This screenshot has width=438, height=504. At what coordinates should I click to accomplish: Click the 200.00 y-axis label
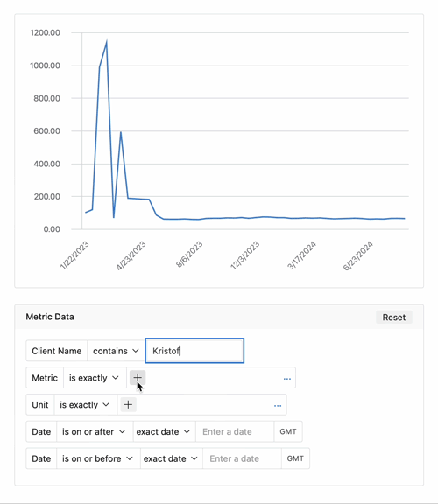[46, 197]
